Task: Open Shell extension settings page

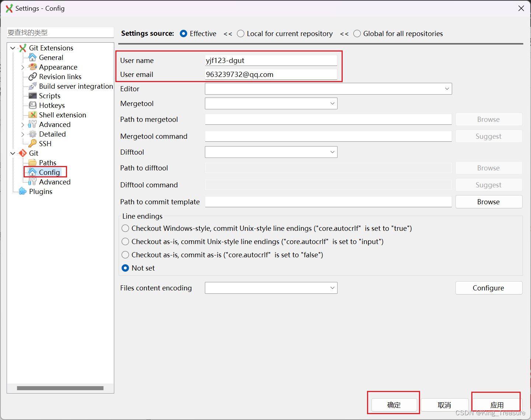Action: click(x=62, y=115)
